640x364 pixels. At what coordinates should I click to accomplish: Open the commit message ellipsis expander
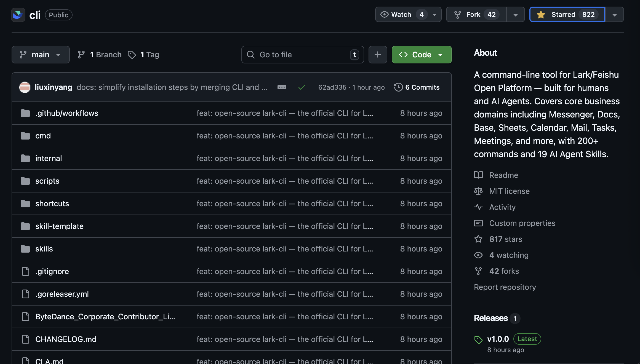tap(282, 87)
